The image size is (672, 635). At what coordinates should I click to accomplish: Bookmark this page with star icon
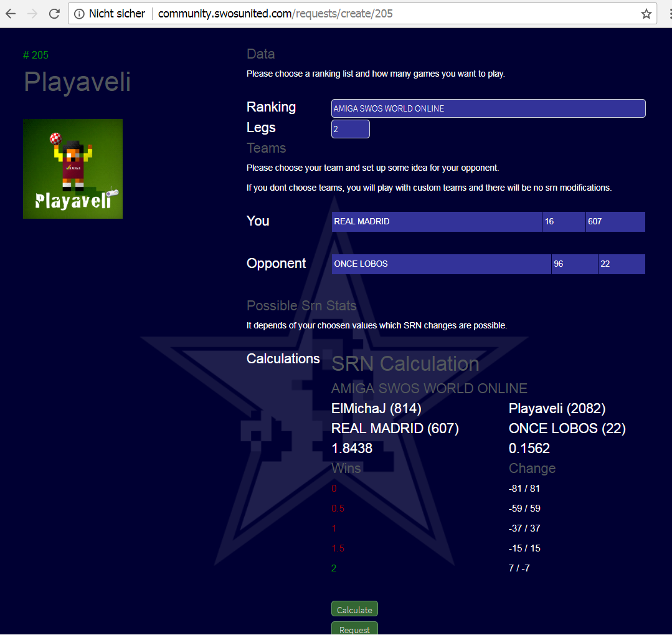click(646, 14)
